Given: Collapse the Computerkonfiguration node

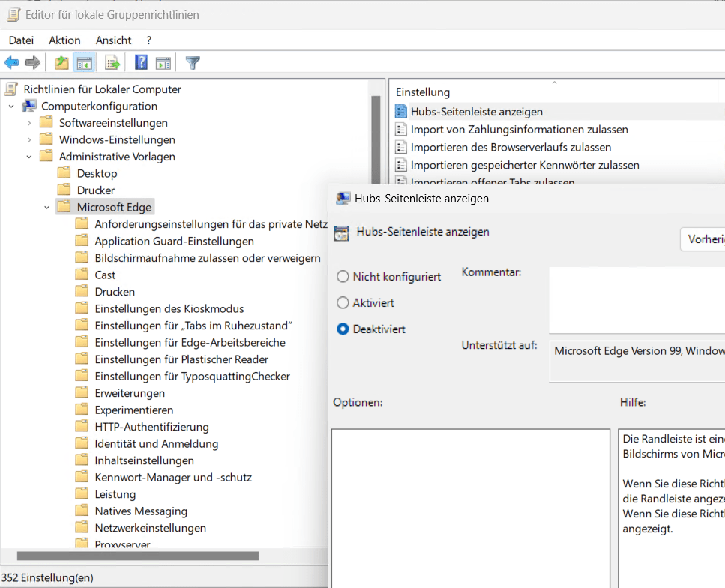Looking at the screenshot, I should [x=11, y=106].
